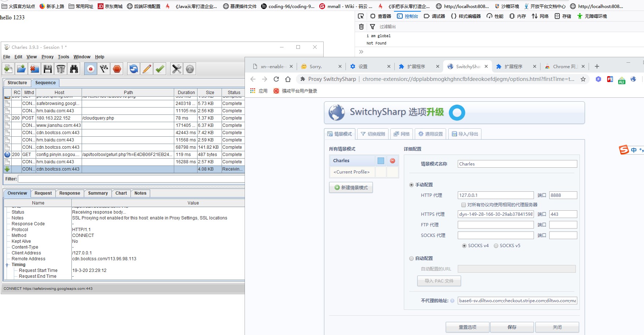Viewport: 644px width, 335px height.
Task: Collapse the Timing tree node in Charles Overview
Action: (x=7, y=265)
